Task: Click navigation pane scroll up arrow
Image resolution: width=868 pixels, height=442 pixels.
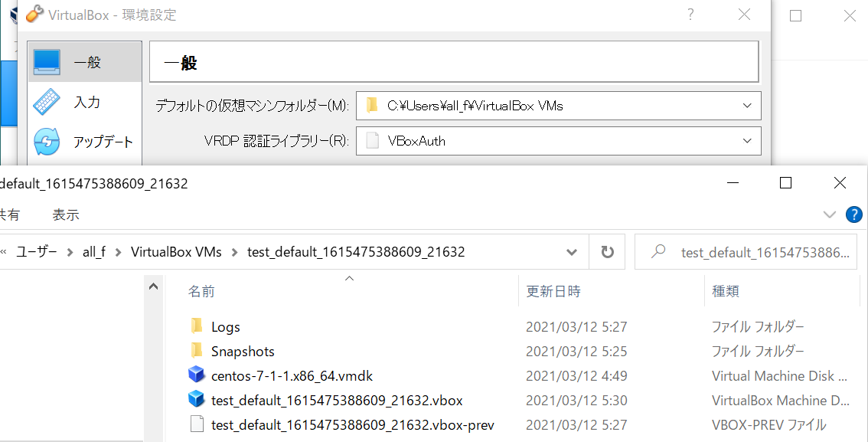Action: pyautogui.click(x=153, y=286)
